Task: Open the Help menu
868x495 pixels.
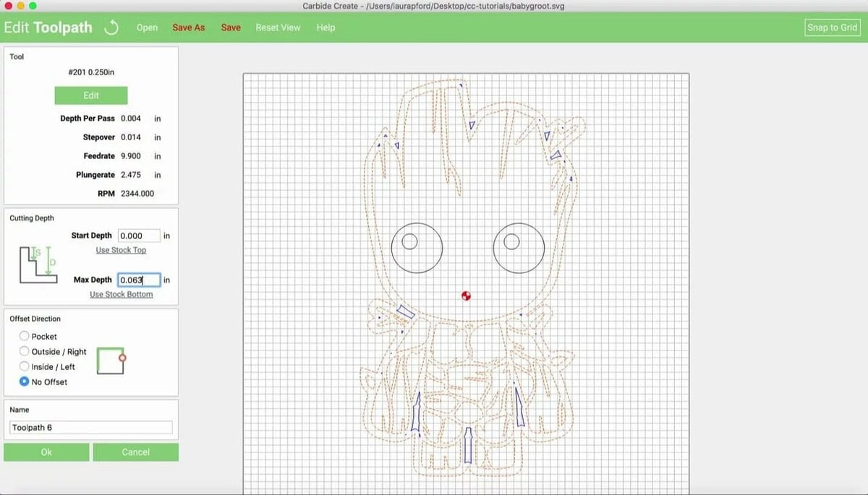Action: coord(325,27)
